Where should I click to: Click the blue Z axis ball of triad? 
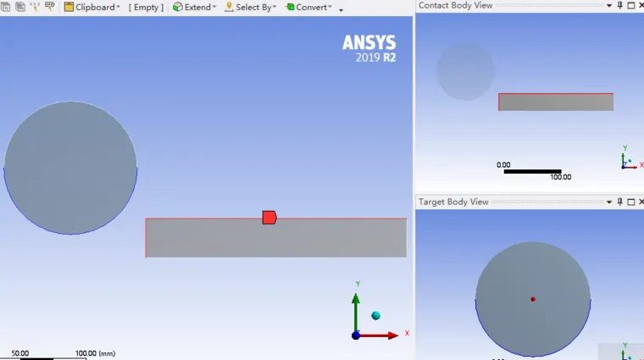click(356, 335)
